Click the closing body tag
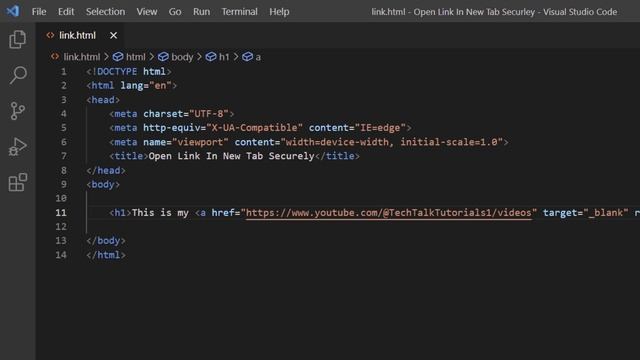The height and width of the screenshot is (360, 640). (x=106, y=241)
